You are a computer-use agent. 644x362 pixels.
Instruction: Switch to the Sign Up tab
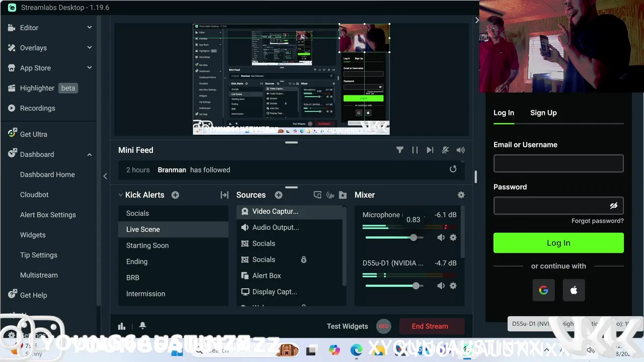pos(543,113)
